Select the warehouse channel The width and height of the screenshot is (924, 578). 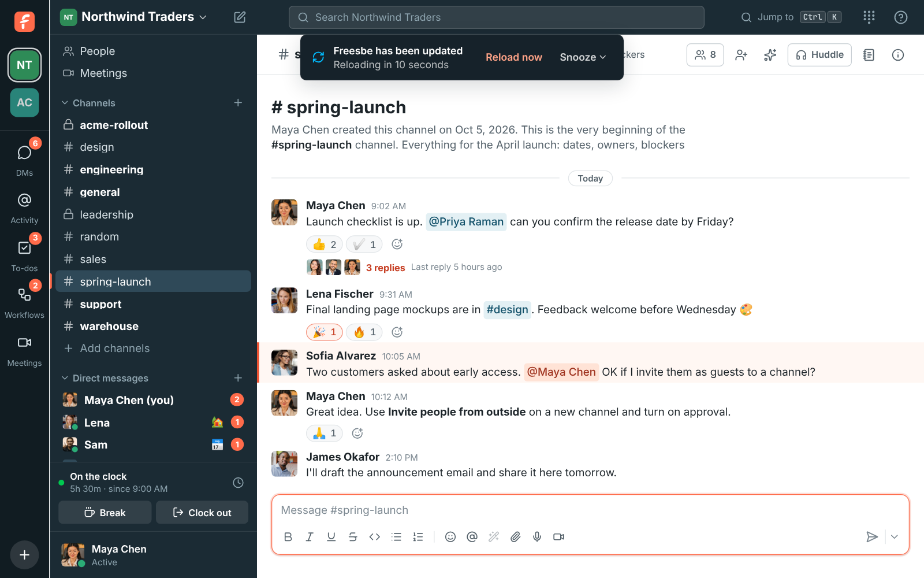(x=153, y=326)
